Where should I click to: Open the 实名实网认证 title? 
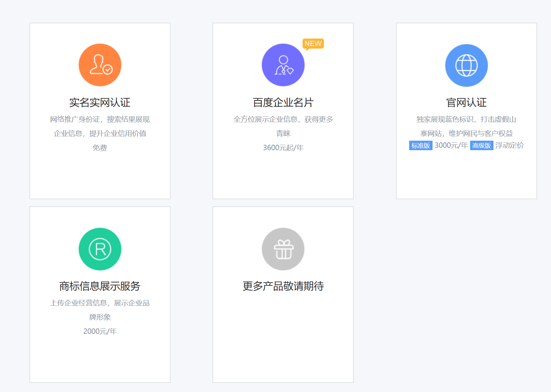[x=100, y=102]
